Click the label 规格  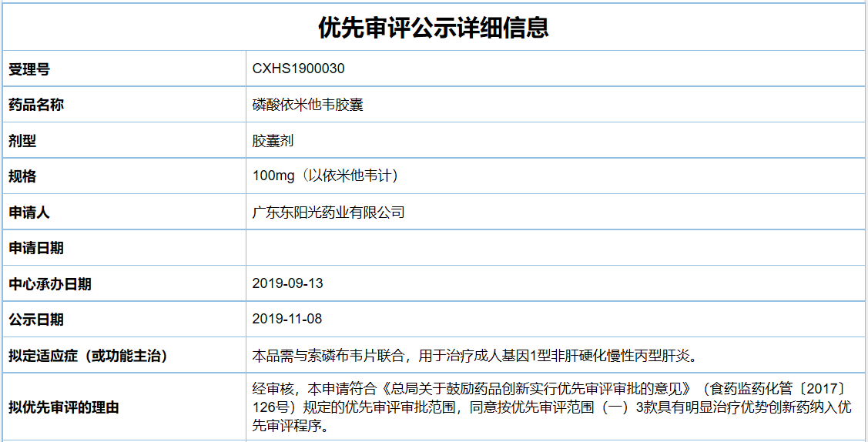coord(22,176)
